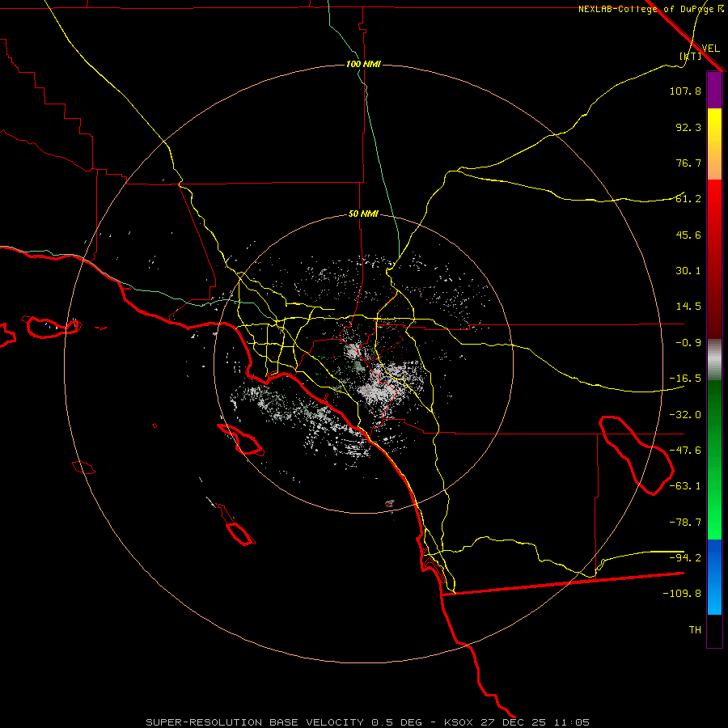Click the 107.8 velocity scale value

pos(685,91)
